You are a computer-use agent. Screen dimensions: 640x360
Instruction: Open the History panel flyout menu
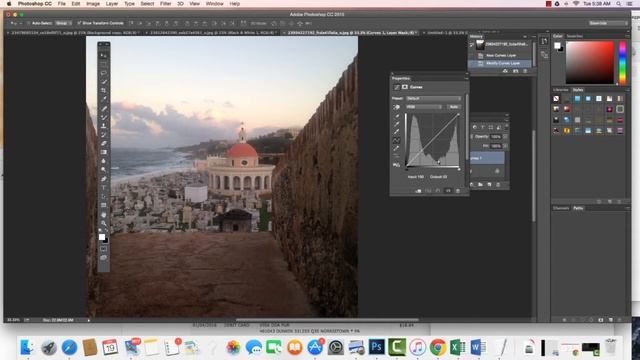click(x=533, y=36)
